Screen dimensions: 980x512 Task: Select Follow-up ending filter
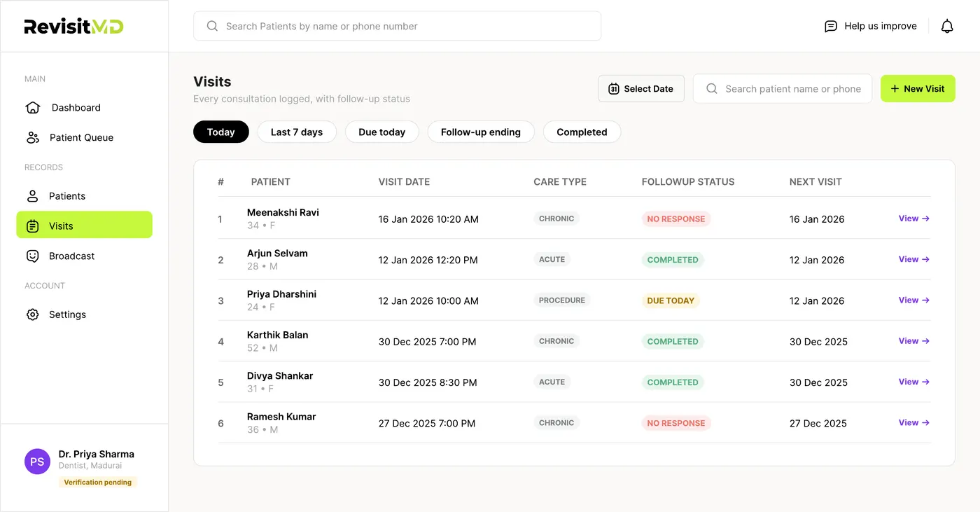(481, 132)
